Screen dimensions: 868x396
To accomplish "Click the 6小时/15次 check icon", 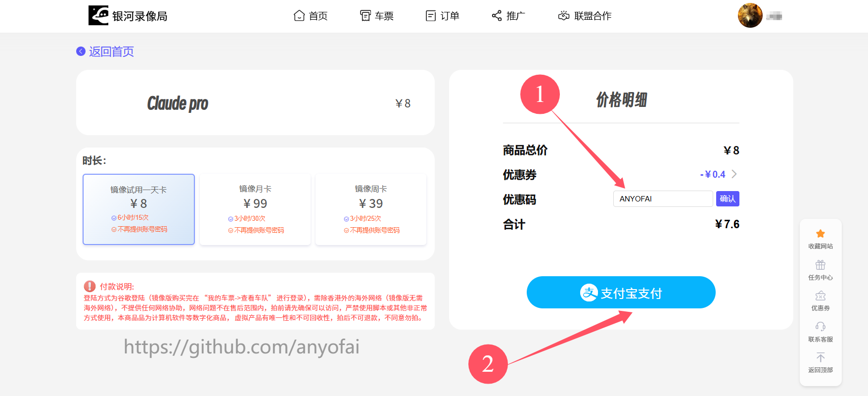I will (114, 218).
